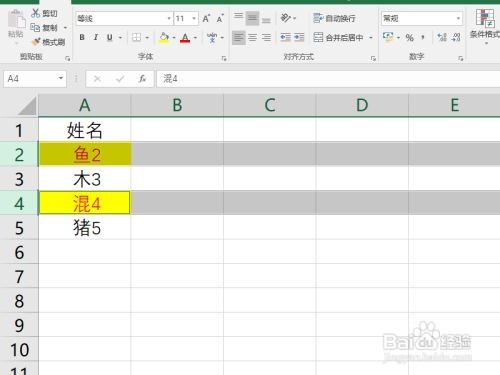The image size is (500, 375).
Task: Decrease indent
Action: tap(286, 37)
